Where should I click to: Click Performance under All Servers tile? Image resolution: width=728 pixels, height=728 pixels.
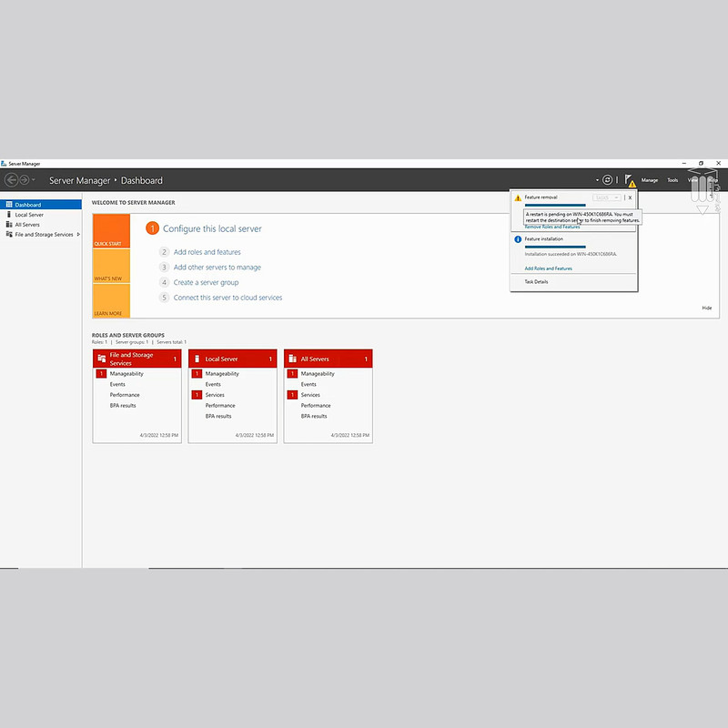pos(316,406)
